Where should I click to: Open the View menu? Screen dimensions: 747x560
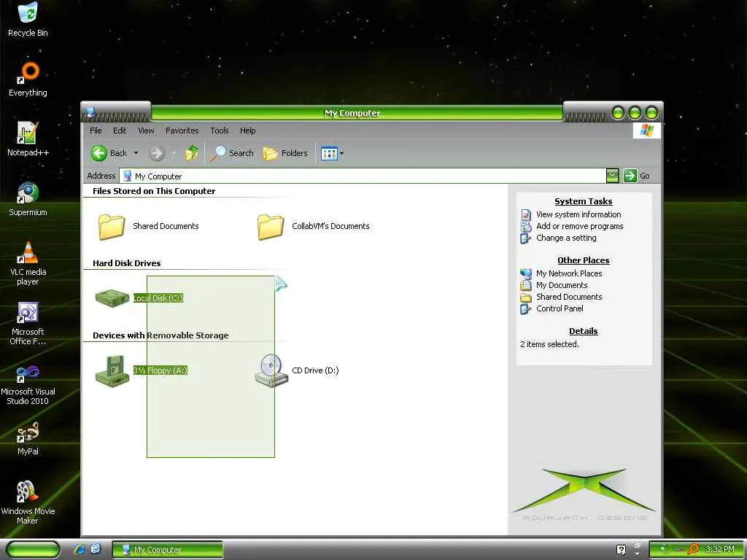point(146,131)
